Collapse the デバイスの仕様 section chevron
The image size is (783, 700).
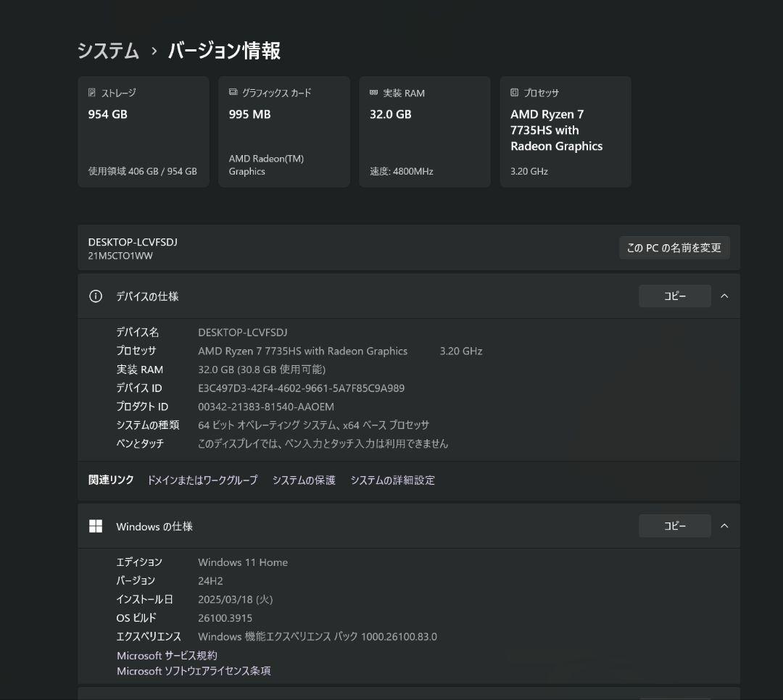(x=724, y=296)
